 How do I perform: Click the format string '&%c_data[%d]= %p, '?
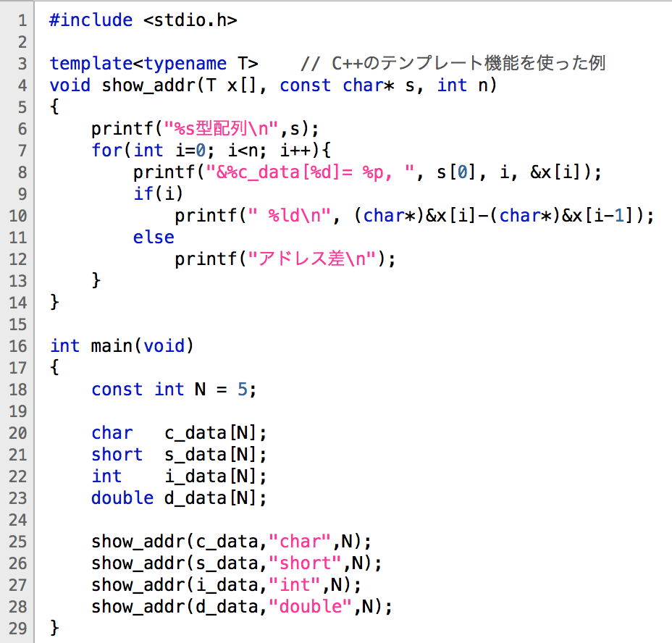pyautogui.click(x=310, y=172)
